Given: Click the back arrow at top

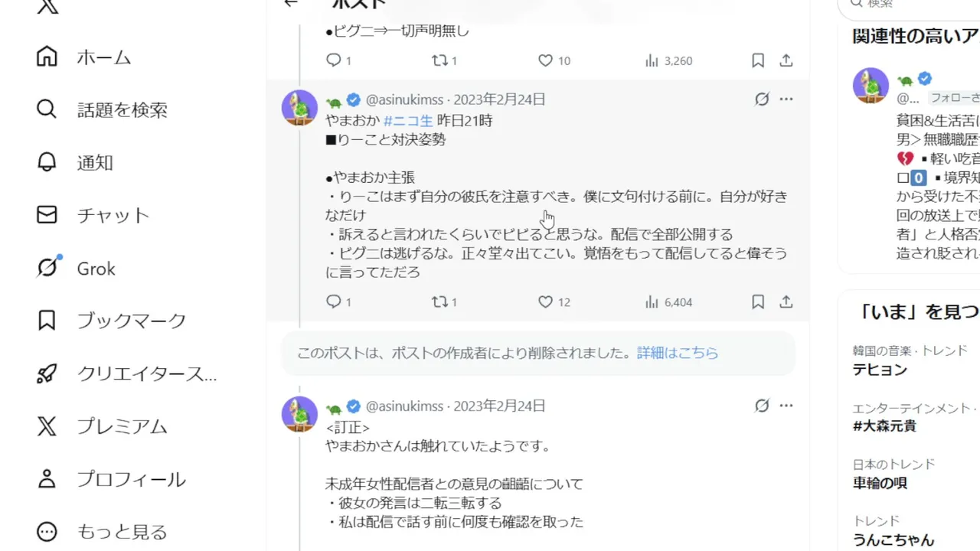Looking at the screenshot, I should (290, 3).
